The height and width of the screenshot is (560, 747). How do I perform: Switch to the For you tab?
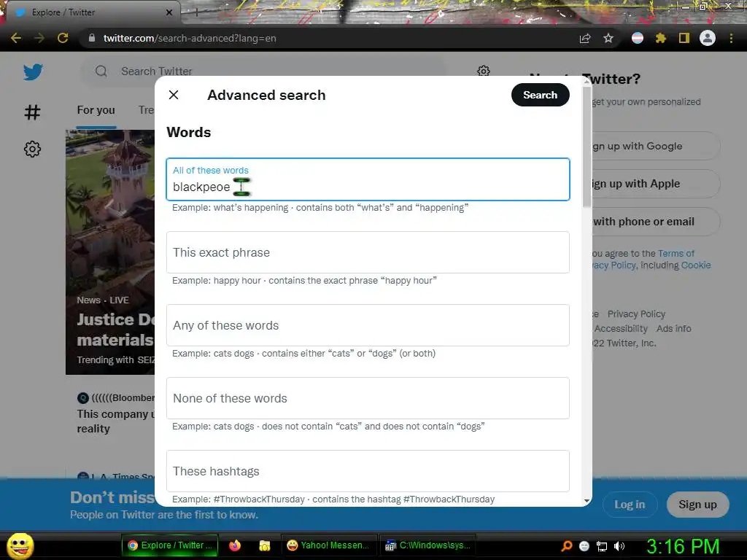pyautogui.click(x=96, y=110)
